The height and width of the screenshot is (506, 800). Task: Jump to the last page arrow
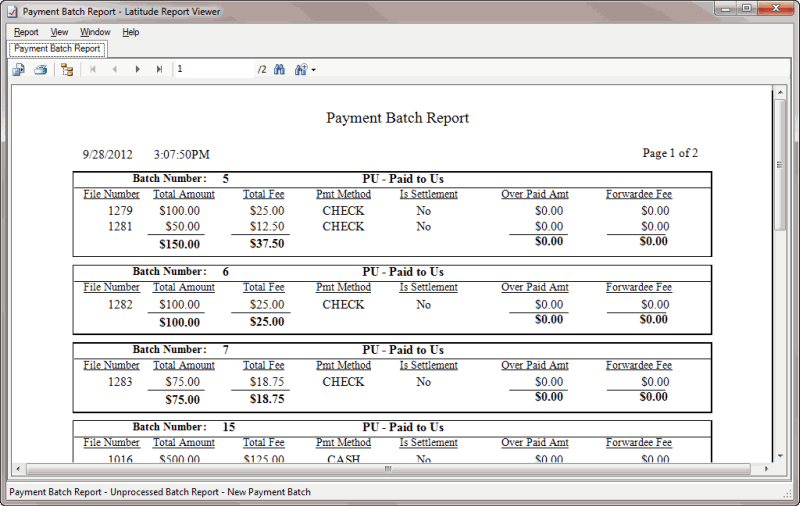159,70
